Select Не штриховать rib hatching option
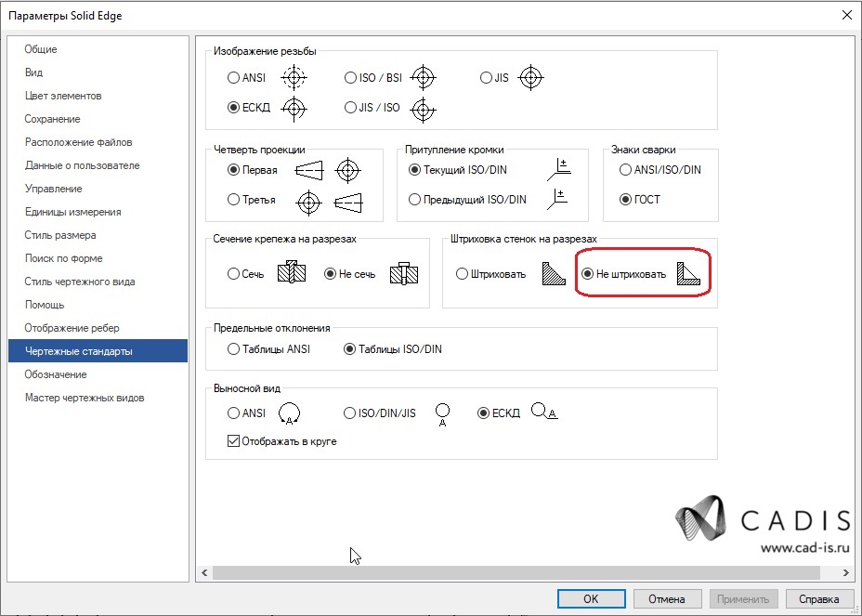 587,273
